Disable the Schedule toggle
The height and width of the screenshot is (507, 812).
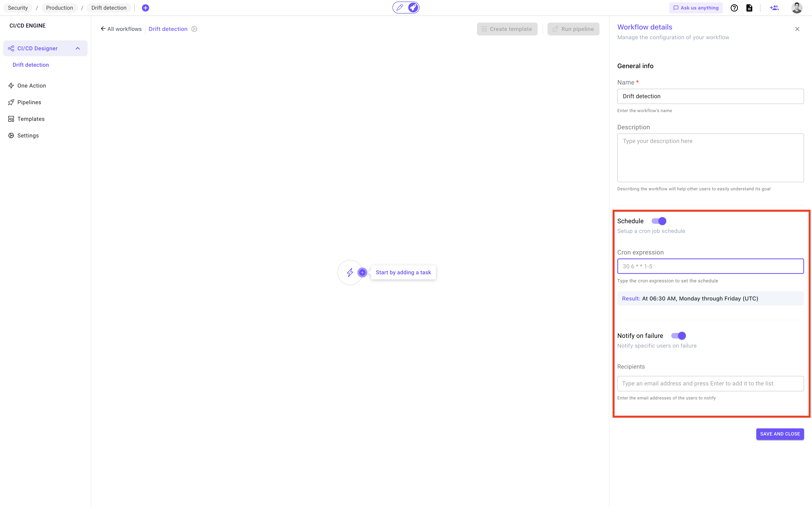click(x=659, y=221)
